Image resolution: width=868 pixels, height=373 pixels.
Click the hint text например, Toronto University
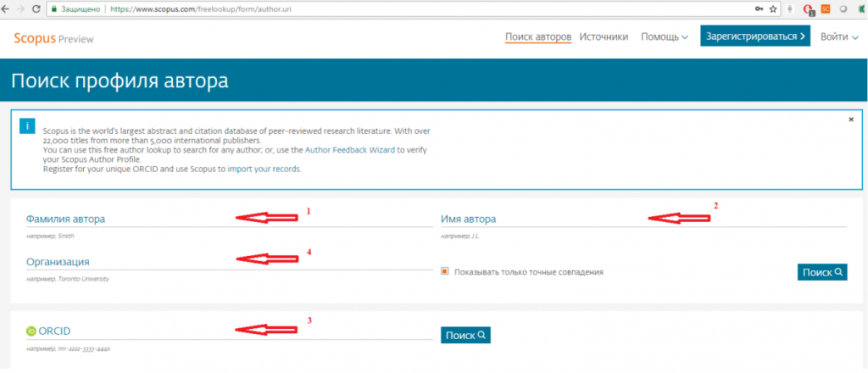coord(67,280)
